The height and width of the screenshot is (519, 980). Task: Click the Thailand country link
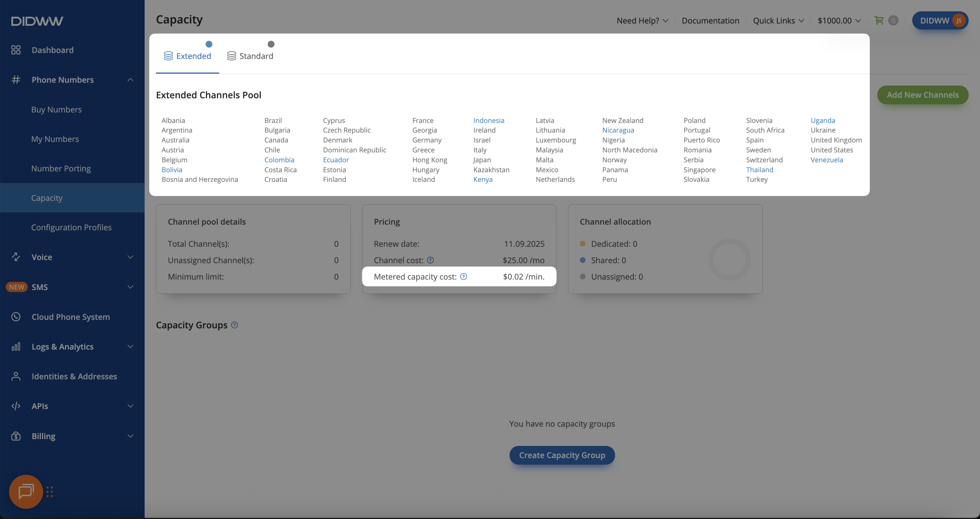tap(759, 169)
